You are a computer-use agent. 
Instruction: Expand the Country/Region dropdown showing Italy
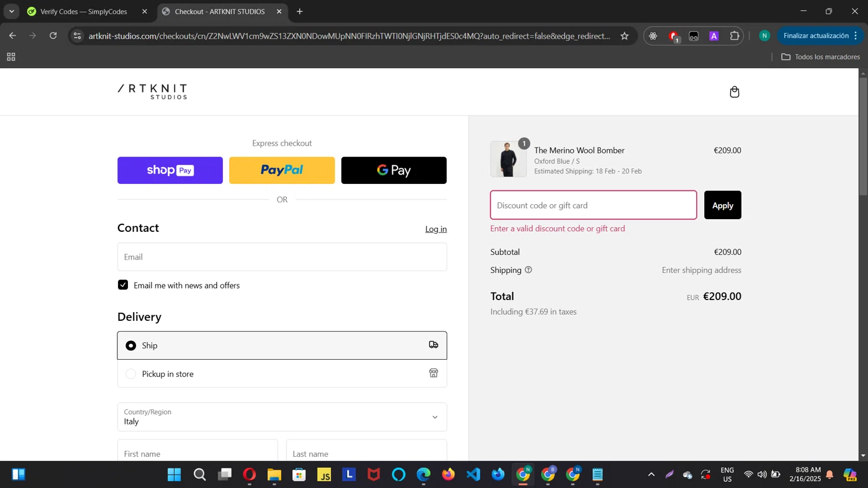pyautogui.click(x=282, y=417)
